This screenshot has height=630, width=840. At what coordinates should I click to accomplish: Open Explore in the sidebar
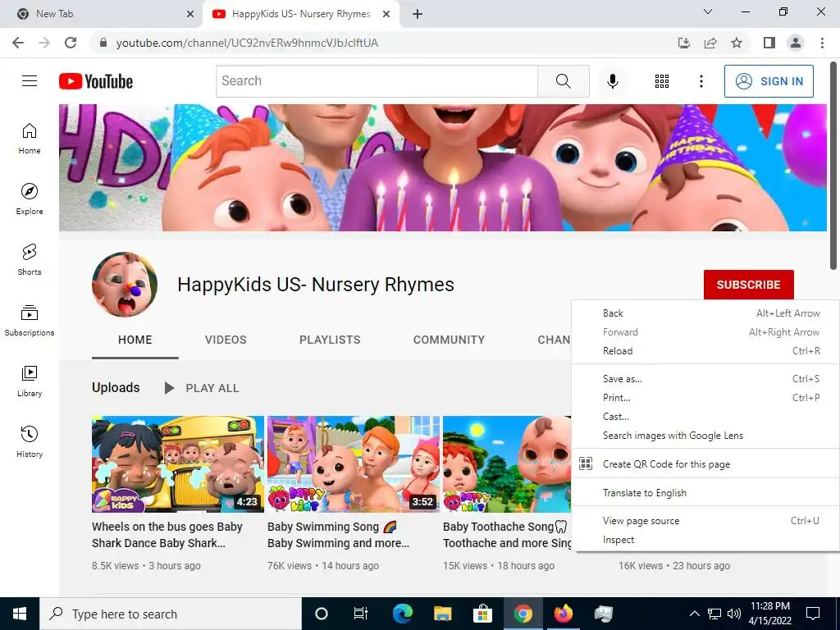point(30,199)
